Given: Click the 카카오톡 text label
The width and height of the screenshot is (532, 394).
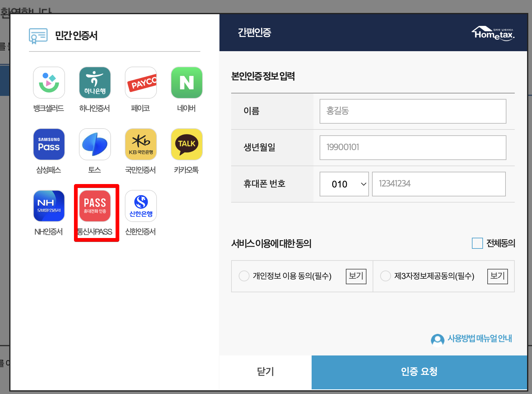Looking at the screenshot, I should (x=186, y=170).
